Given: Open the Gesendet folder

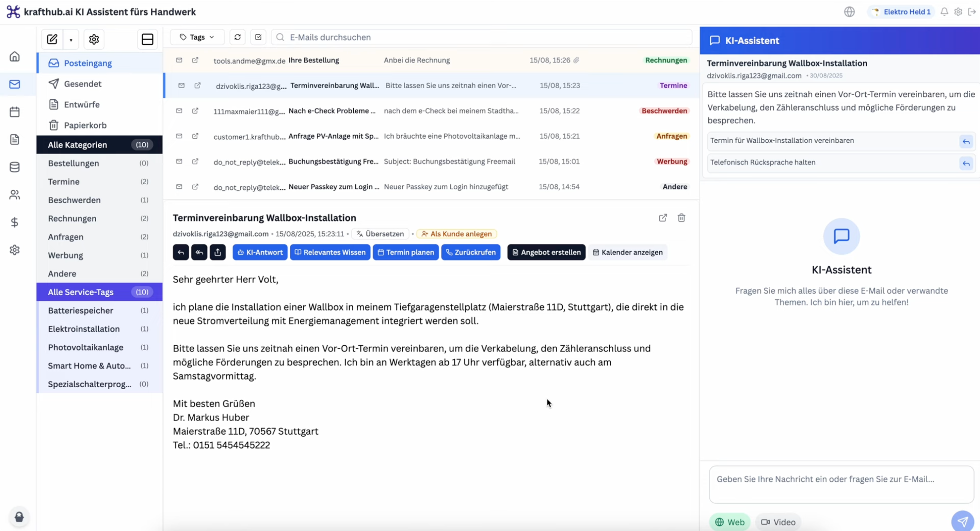Looking at the screenshot, I should point(99,84).
